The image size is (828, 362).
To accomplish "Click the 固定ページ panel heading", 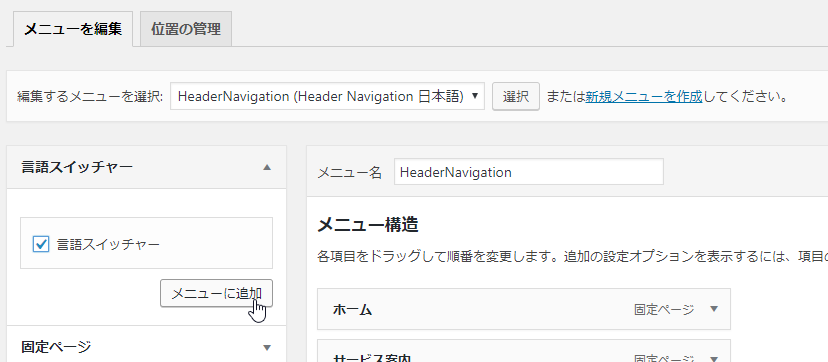I will pos(57,347).
